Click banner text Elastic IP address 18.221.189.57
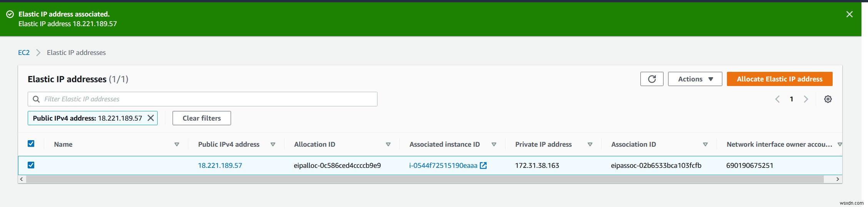868x207 pixels. pos(68,24)
